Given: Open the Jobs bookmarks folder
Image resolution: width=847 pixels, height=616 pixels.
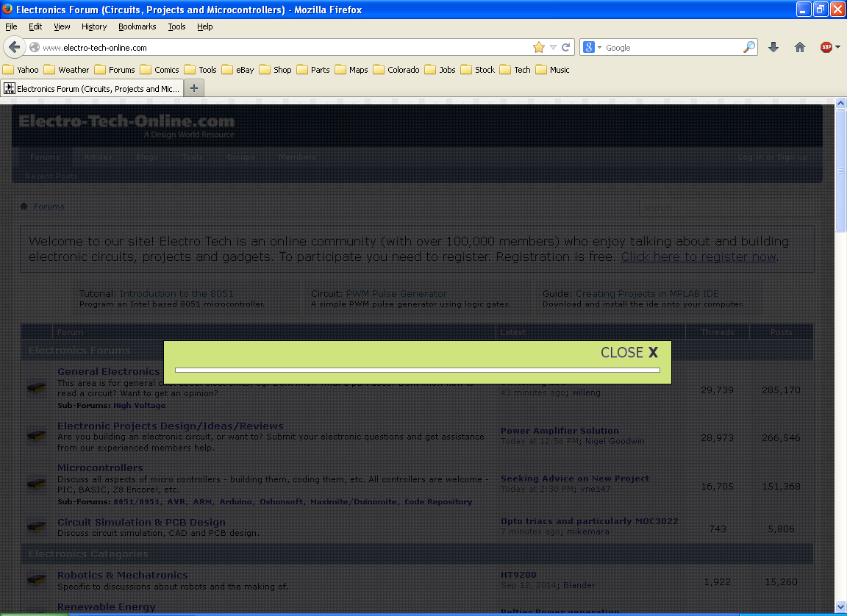Looking at the screenshot, I should 440,70.
